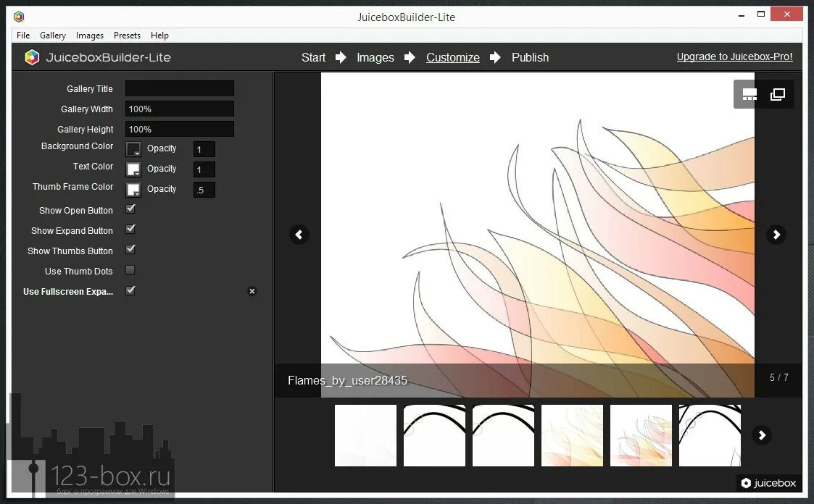Toggle Use Fullscreen Expand checkbox
The image size is (814, 504).
click(x=130, y=290)
